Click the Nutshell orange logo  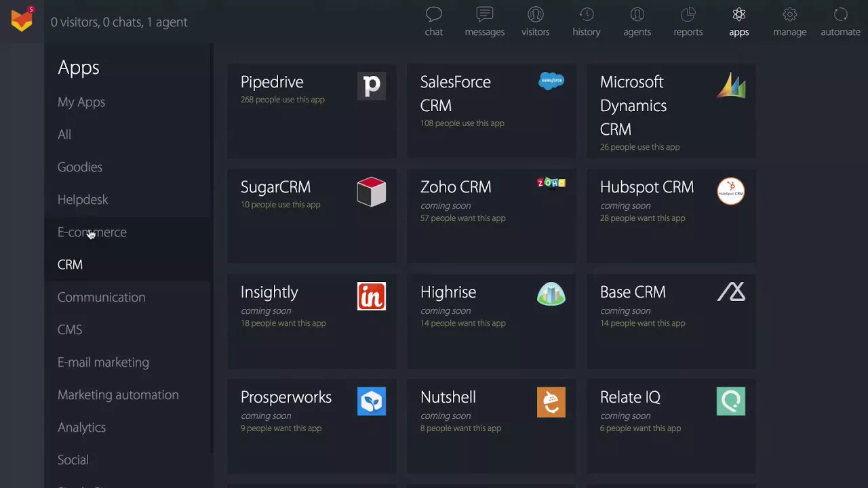(x=551, y=402)
